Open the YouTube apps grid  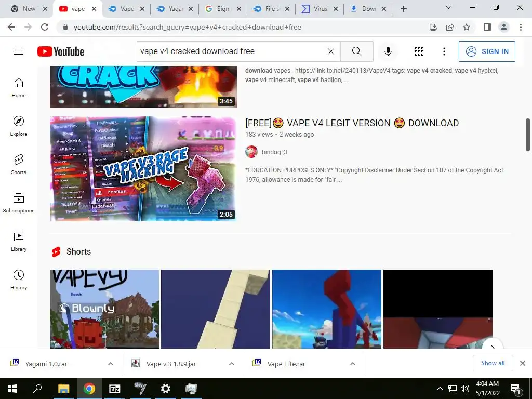coord(419,51)
